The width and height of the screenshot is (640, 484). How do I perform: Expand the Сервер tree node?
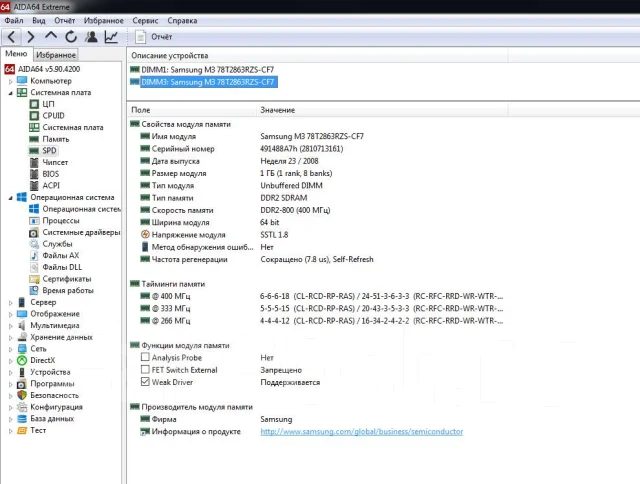point(11,303)
